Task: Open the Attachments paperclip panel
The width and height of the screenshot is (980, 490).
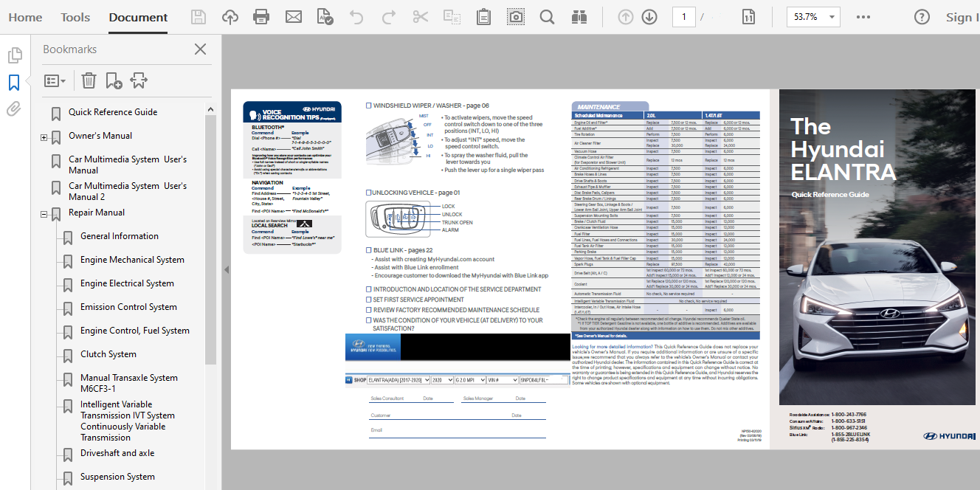Action: (x=14, y=109)
